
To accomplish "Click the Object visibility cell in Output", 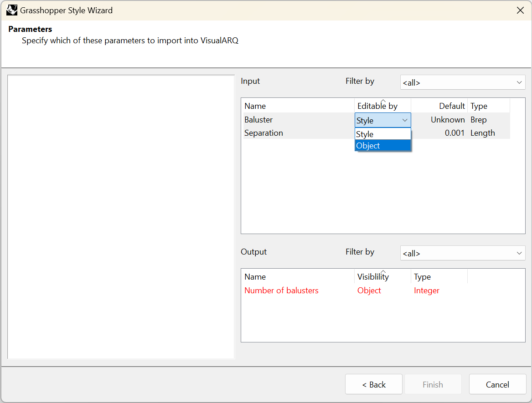I will pos(369,291).
